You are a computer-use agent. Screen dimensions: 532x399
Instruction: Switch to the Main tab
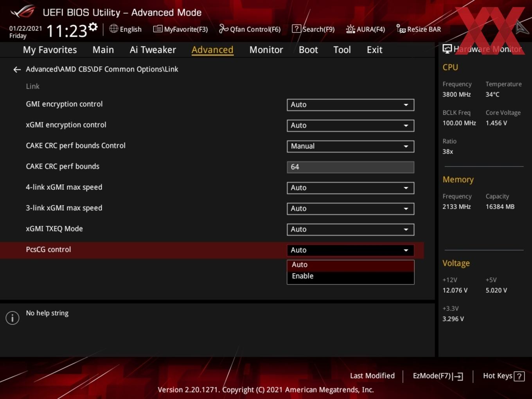point(103,50)
